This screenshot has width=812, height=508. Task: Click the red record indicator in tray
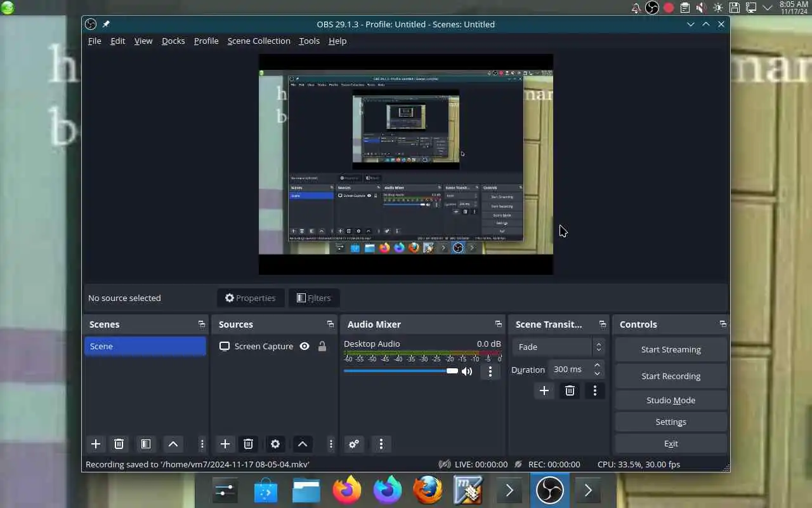pyautogui.click(x=669, y=8)
